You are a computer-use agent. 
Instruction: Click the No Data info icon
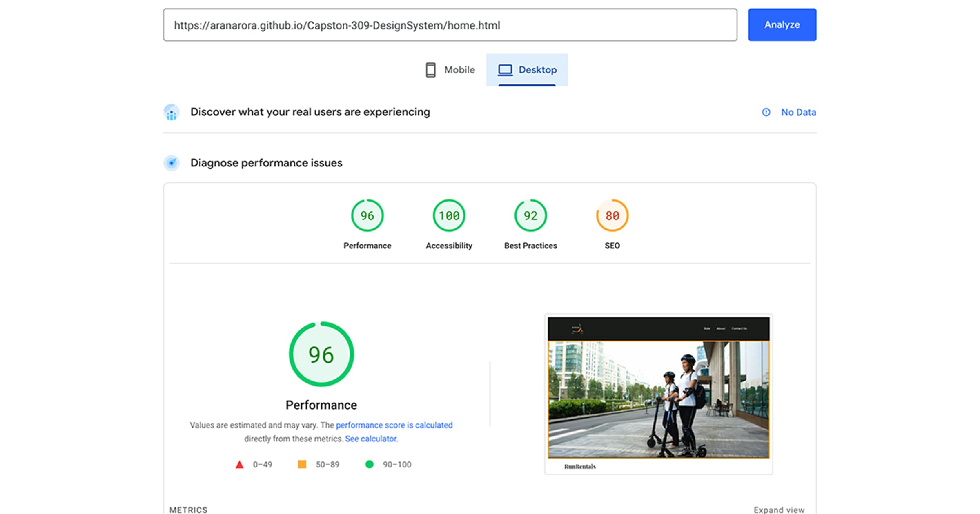pyautogui.click(x=766, y=112)
